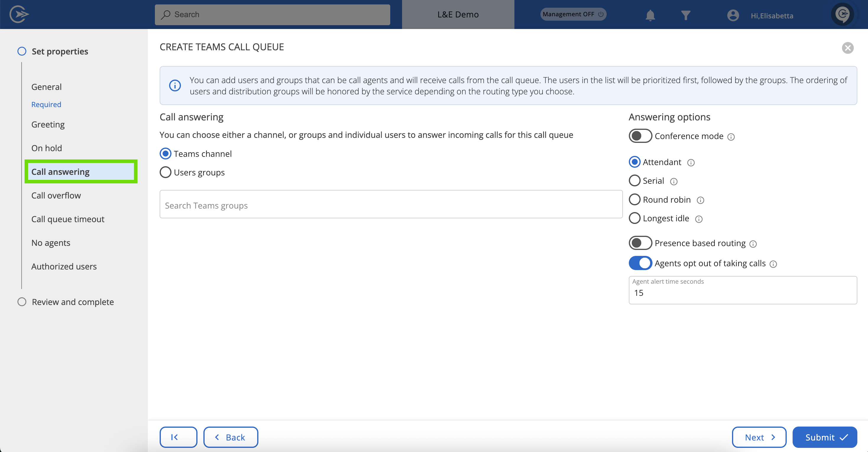Go to Call overflow step
Screen dimensions: 868x452
pyautogui.click(x=56, y=196)
